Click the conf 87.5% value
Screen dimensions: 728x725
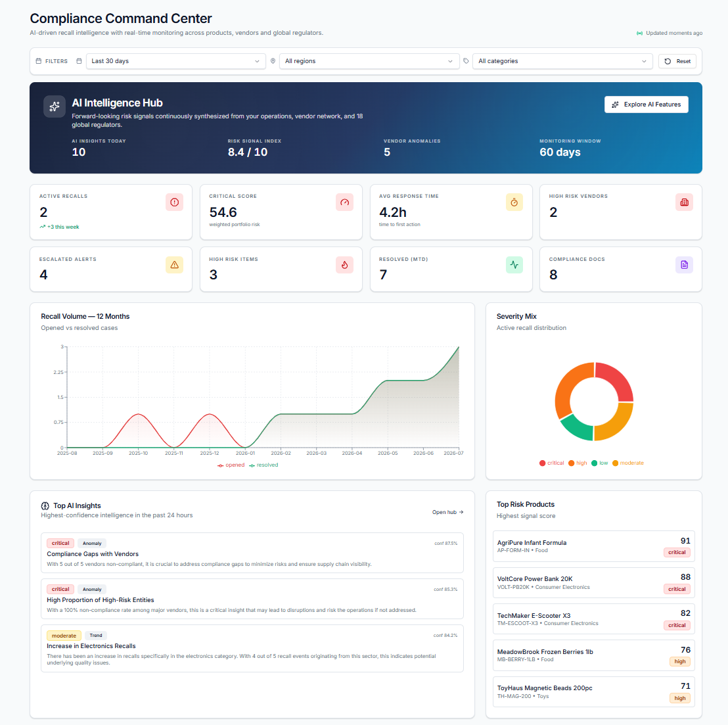[x=445, y=544]
